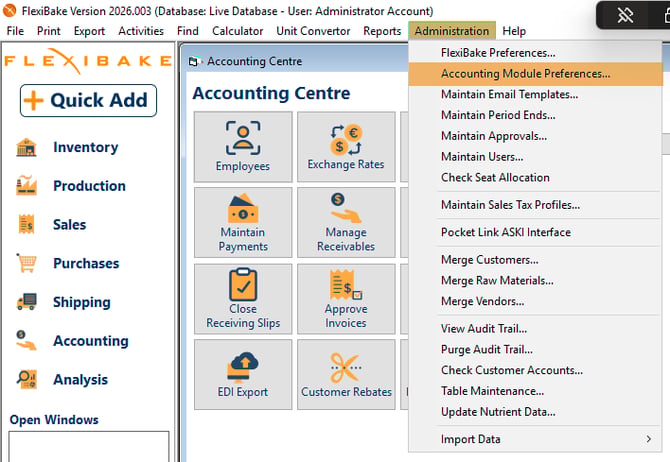Image resolution: width=670 pixels, height=462 pixels.
Task: Select Maintain Users entry
Action: (535, 157)
